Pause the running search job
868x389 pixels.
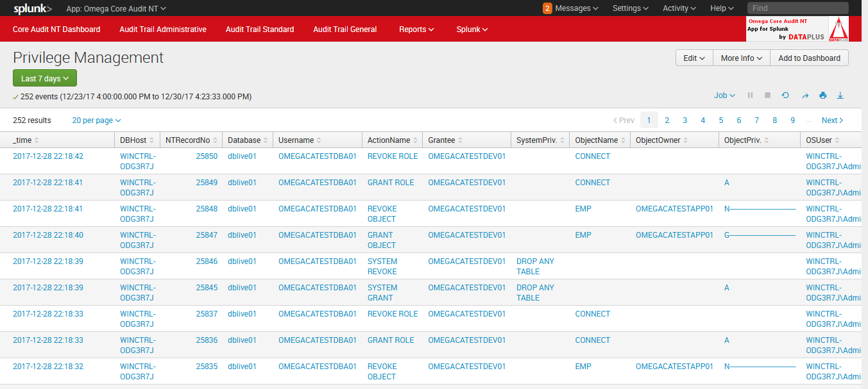[749, 95]
